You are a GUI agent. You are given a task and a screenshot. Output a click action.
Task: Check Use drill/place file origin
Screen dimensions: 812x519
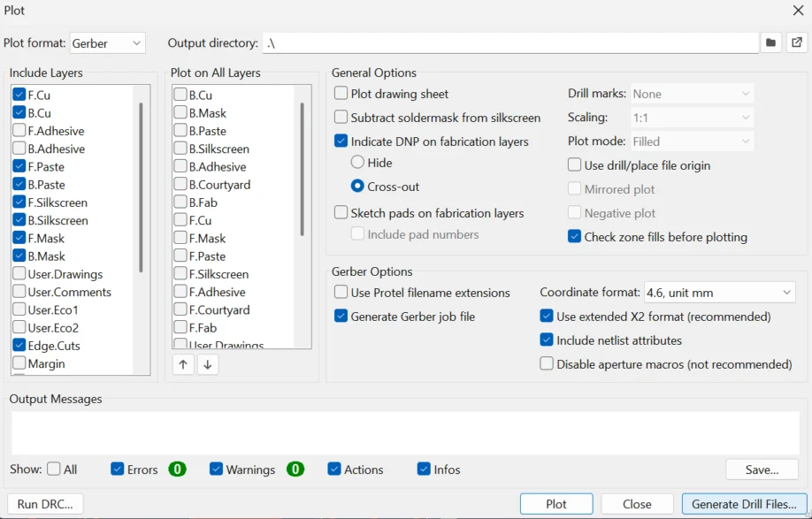coord(575,165)
